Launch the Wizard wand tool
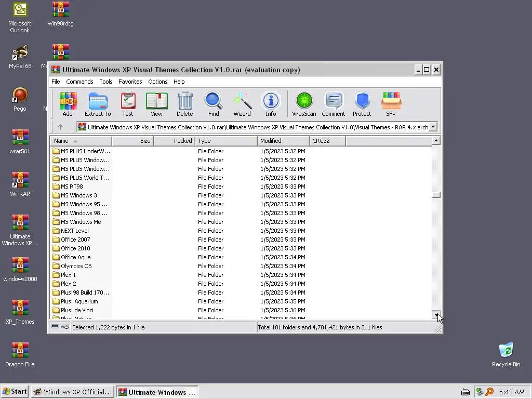Screen dimensions: 532x399 click(x=242, y=104)
